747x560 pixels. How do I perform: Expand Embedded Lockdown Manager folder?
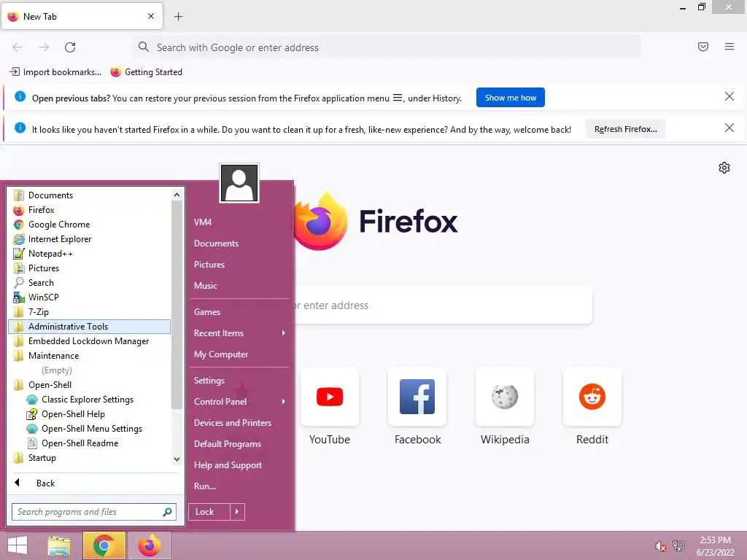(89, 341)
